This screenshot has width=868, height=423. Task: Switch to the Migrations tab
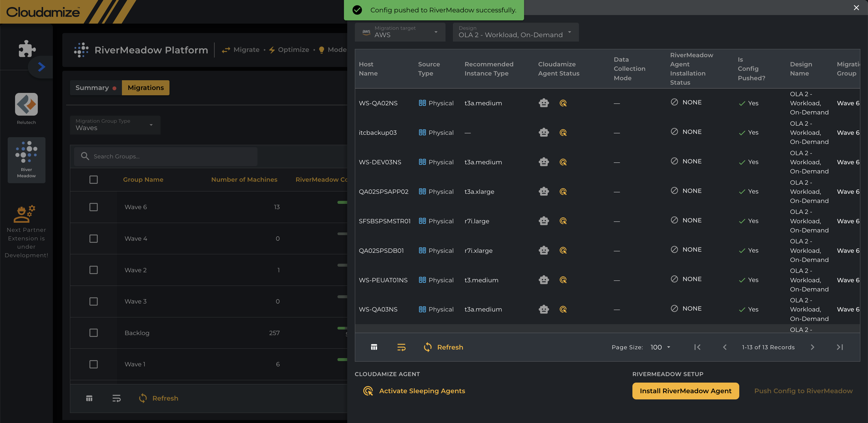146,88
